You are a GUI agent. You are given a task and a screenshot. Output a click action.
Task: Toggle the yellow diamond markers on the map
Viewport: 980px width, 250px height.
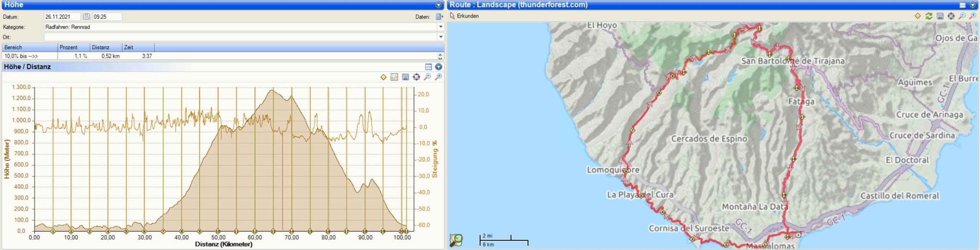point(918,16)
